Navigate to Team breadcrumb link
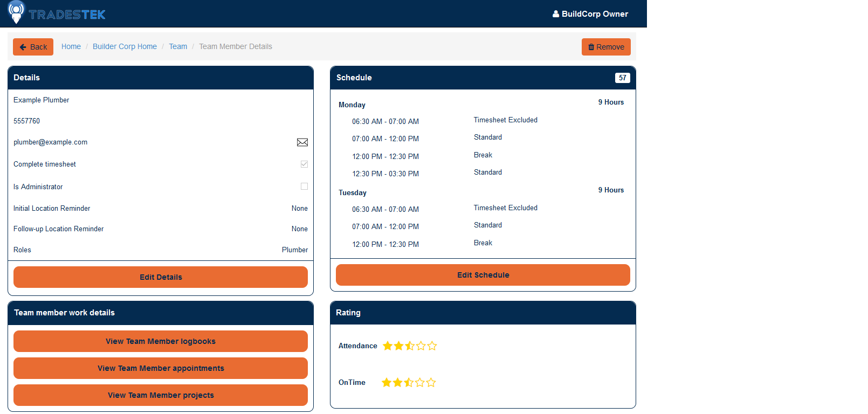Image resolution: width=868 pixels, height=414 pixels. click(178, 46)
